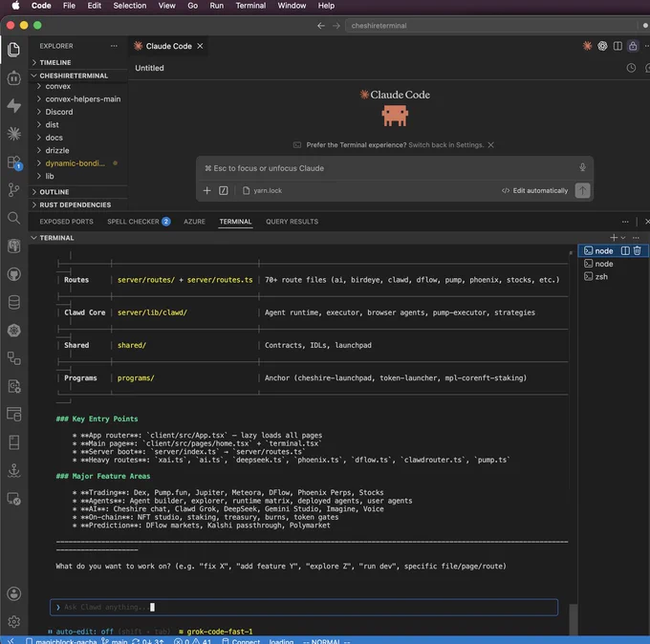Screen dimensions: 650x644
Task: Open Claude Code session history clock
Action: coord(631,68)
